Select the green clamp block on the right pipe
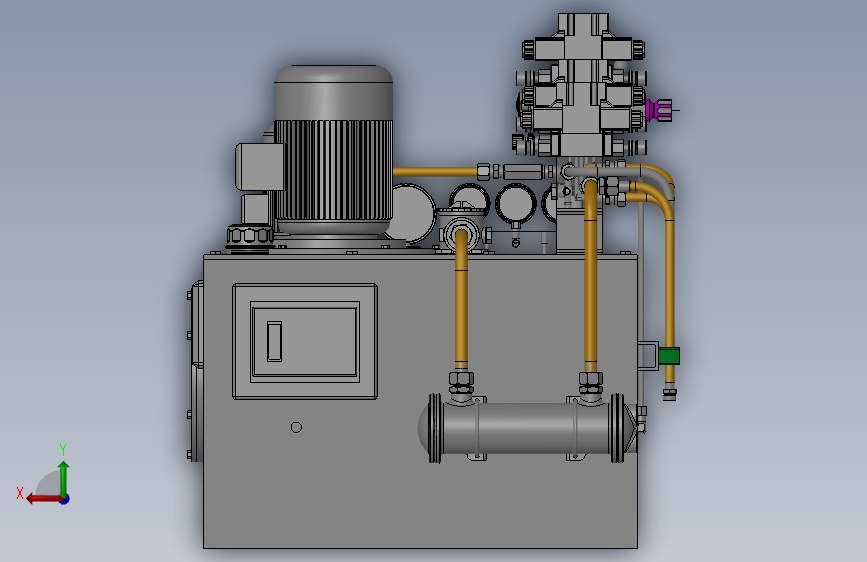The image size is (867, 562). (668, 356)
